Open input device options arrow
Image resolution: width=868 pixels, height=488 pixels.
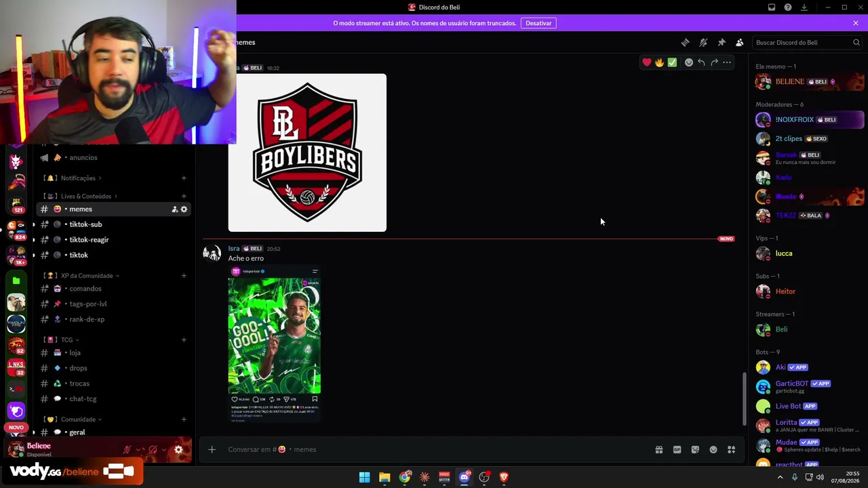(x=139, y=449)
